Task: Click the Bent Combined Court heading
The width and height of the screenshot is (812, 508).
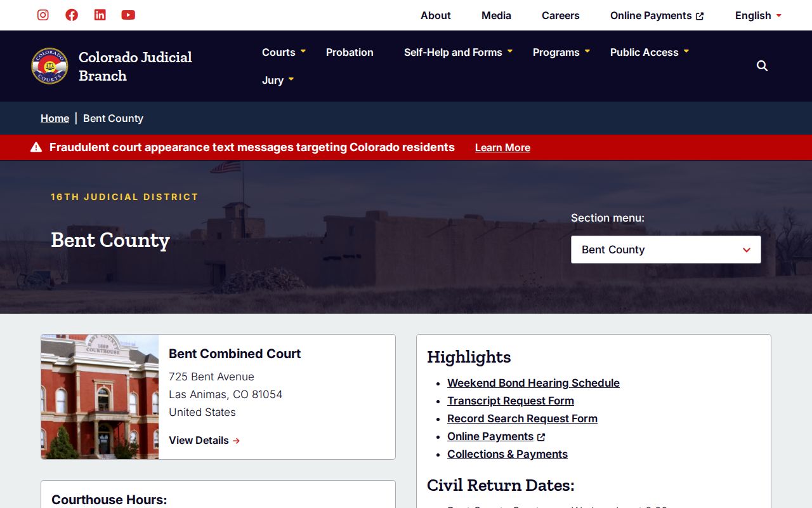Action: pos(235,354)
